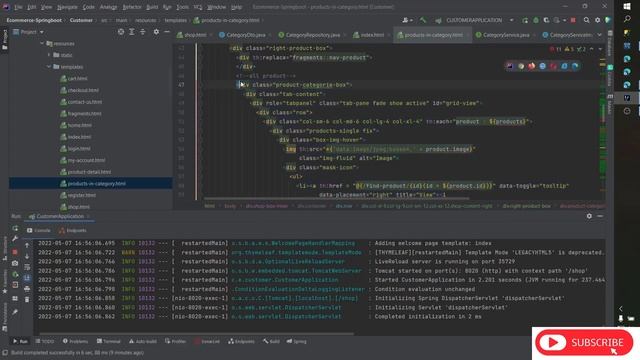Screen dimensions: 640x360
Task: Open in Edge browser icon in editor
Action: tap(575, 66)
